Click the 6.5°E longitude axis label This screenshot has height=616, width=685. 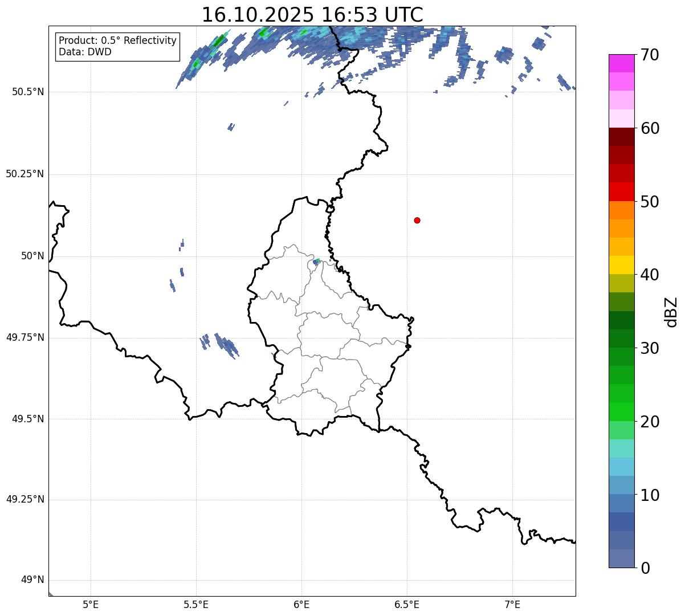(x=407, y=604)
